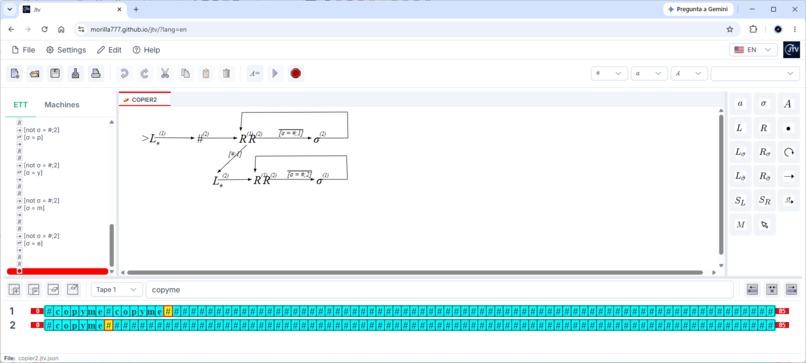Select the SR shift-right tool

point(764,201)
